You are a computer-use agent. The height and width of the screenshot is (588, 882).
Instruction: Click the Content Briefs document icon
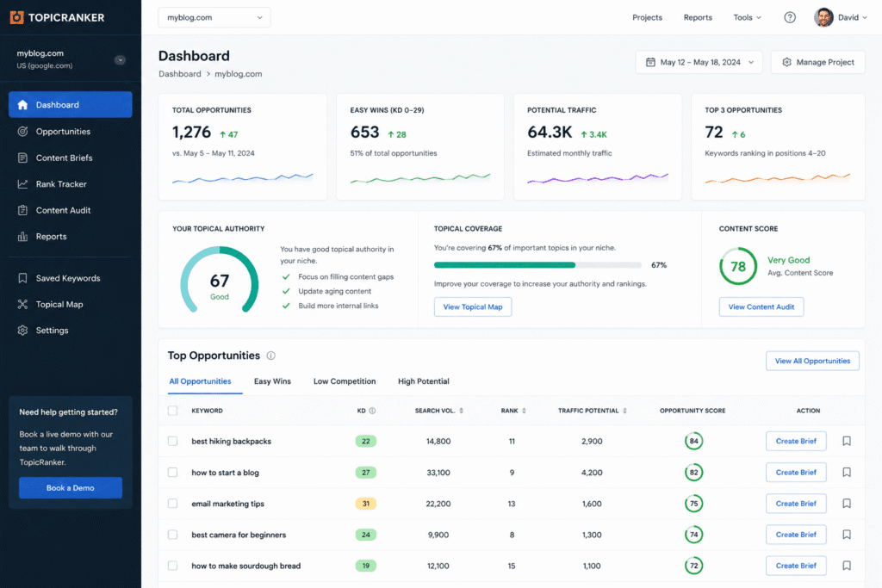[22, 158]
